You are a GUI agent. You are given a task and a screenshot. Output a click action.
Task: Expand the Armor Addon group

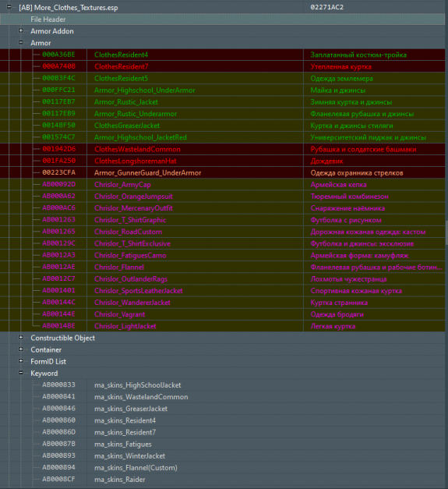[21, 30]
